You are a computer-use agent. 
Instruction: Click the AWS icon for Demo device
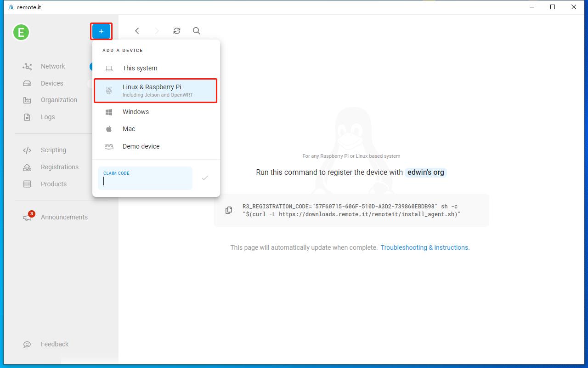[109, 146]
